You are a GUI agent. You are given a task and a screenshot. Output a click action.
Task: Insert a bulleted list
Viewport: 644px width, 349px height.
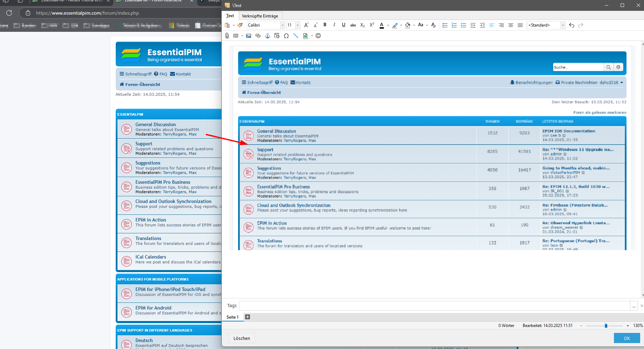(x=445, y=25)
